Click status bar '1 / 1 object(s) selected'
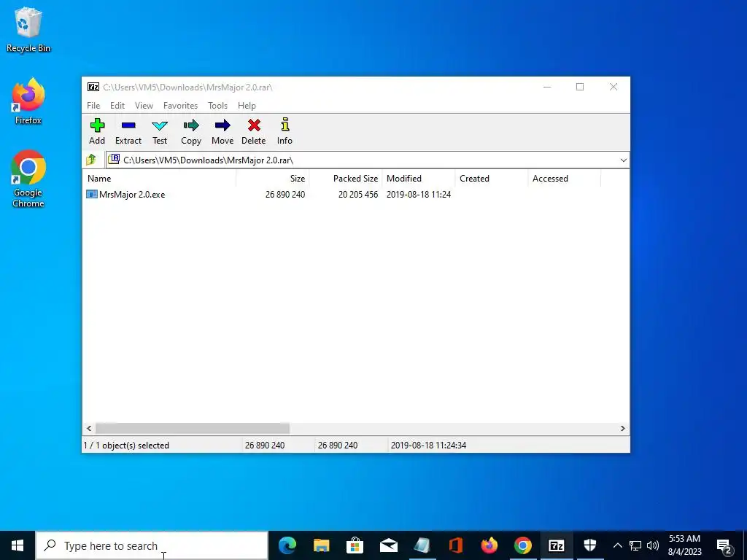 [126, 446]
